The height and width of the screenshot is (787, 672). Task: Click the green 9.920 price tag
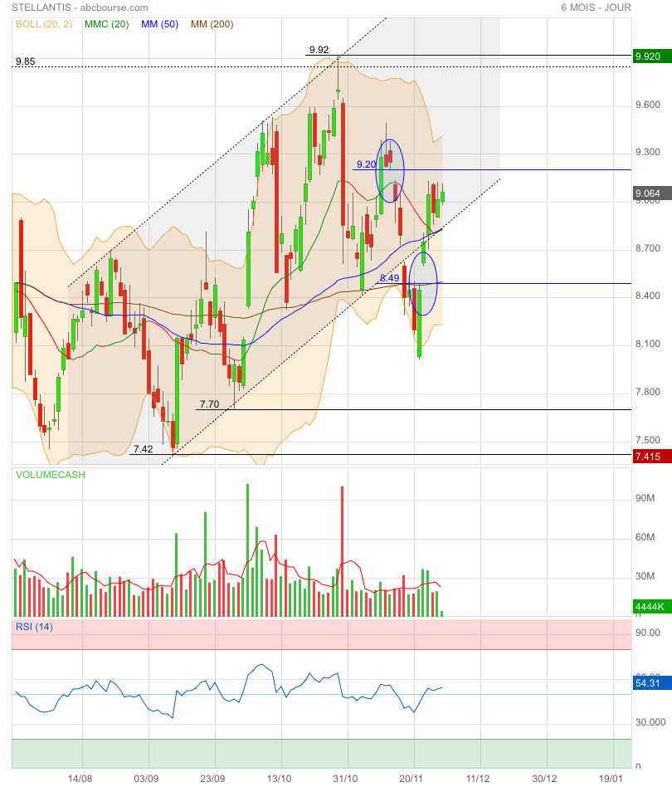652,56
